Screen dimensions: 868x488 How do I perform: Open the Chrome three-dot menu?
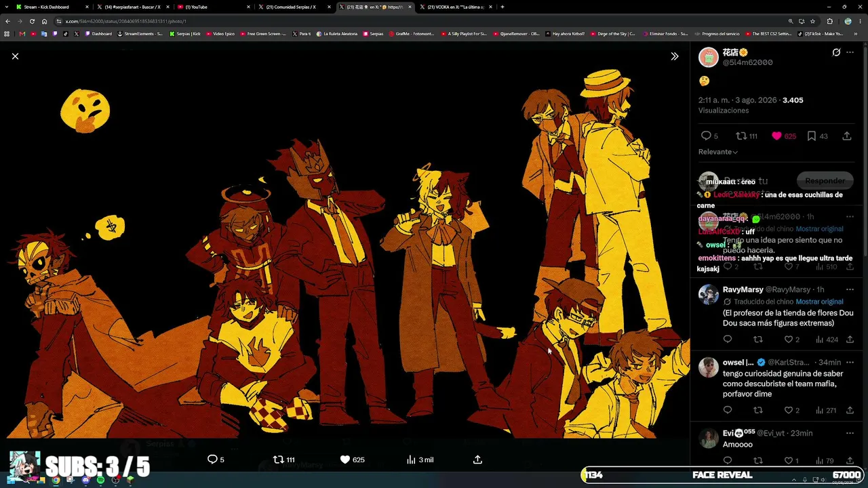(x=861, y=21)
